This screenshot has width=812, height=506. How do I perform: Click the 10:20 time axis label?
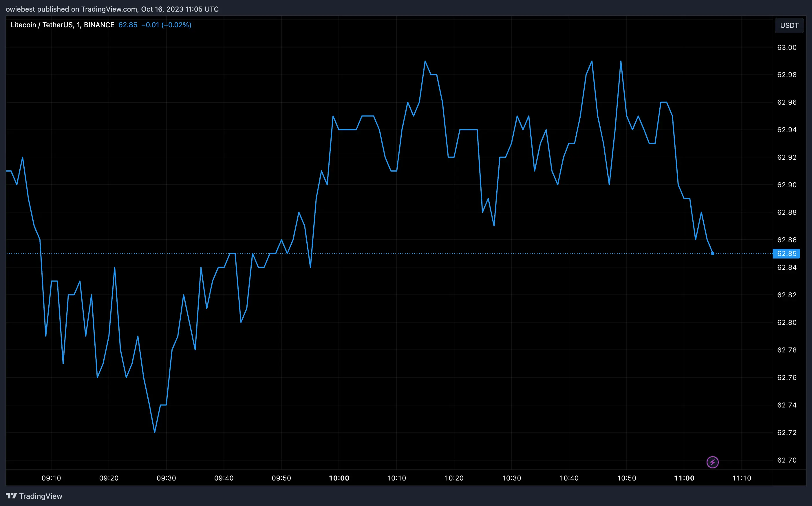(454, 478)
